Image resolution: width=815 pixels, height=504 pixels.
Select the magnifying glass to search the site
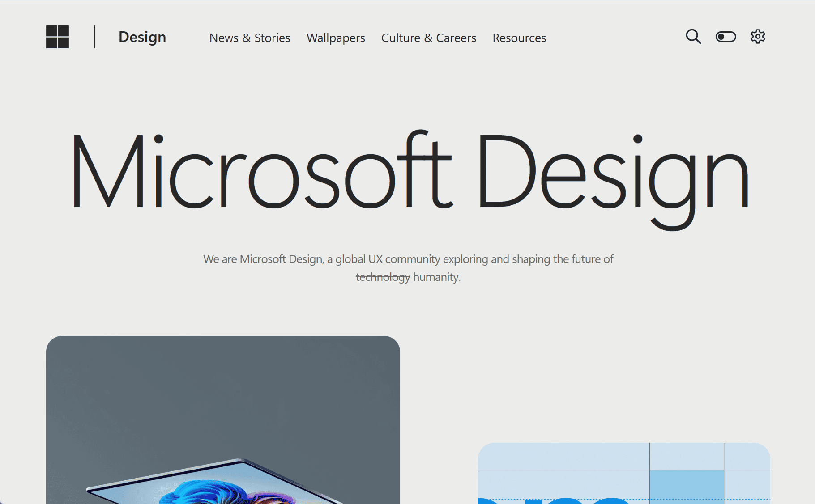693,37
